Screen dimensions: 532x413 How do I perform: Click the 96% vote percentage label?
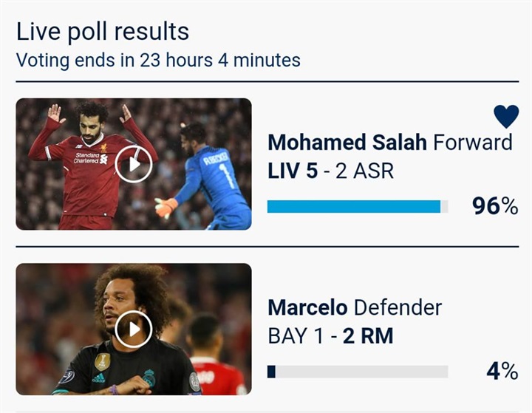495,206
